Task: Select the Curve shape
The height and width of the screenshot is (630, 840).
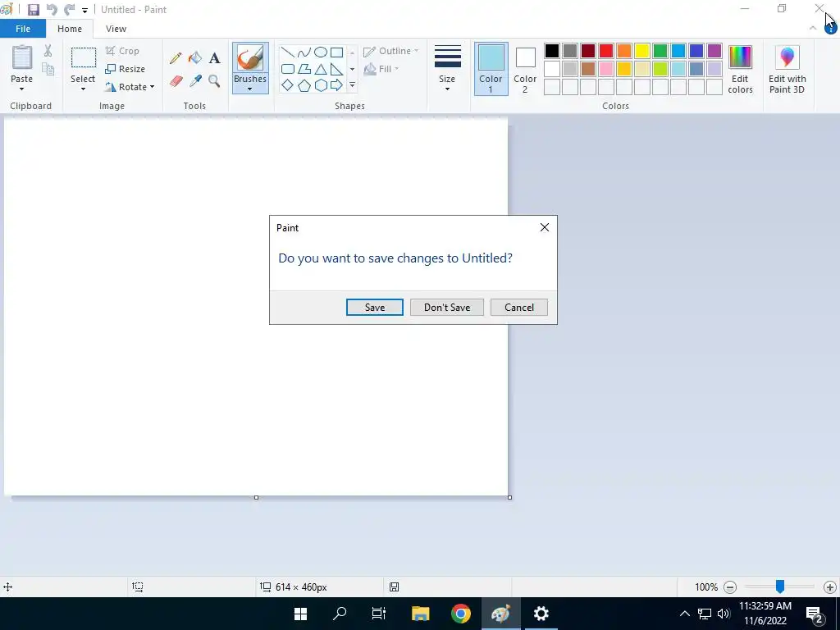Action: coord(304,52)
